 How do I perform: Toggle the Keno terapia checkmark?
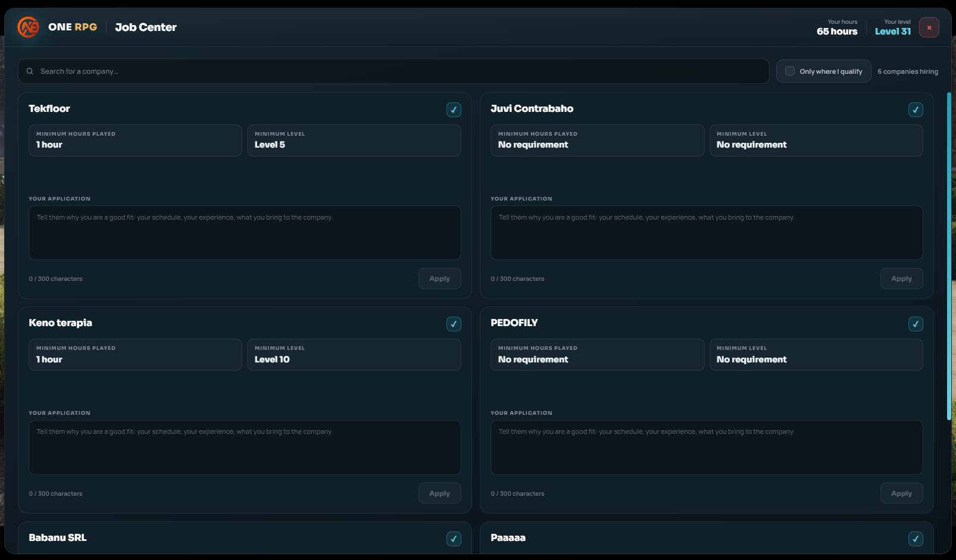point(454,324)
